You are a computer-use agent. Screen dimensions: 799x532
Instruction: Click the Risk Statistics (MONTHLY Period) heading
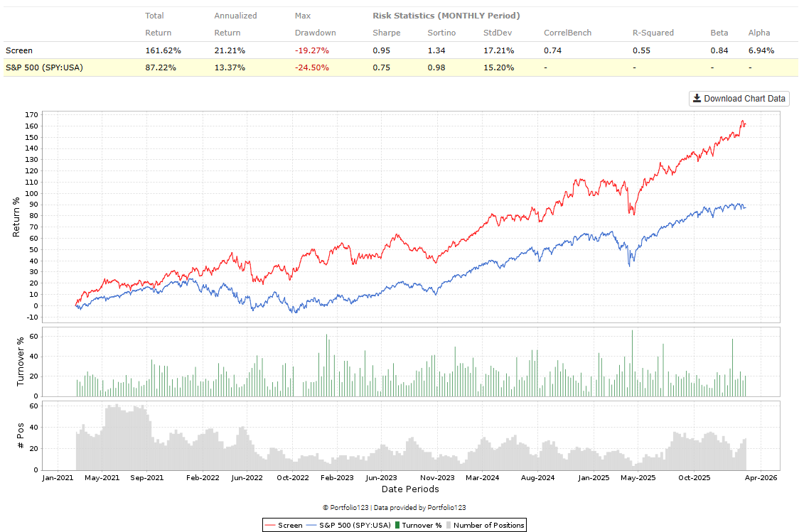tap(446, 16)
